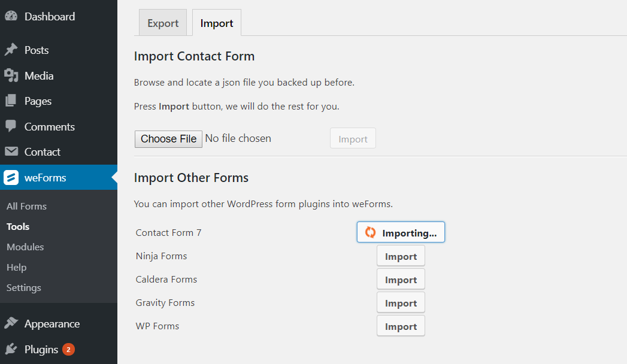Click Import button for Gravity Forms
This screenshot has height=364, width=627.
(x=401, y=303)
